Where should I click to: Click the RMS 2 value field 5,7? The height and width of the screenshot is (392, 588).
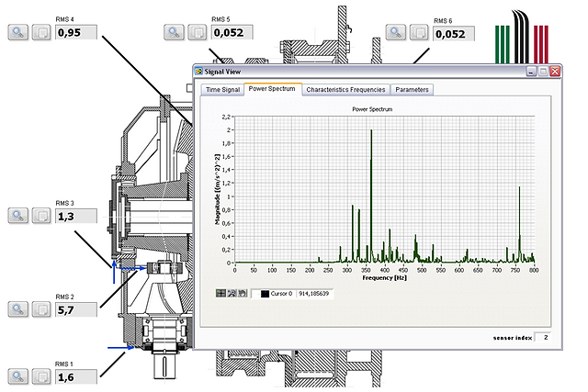click(x=76, y=310)
